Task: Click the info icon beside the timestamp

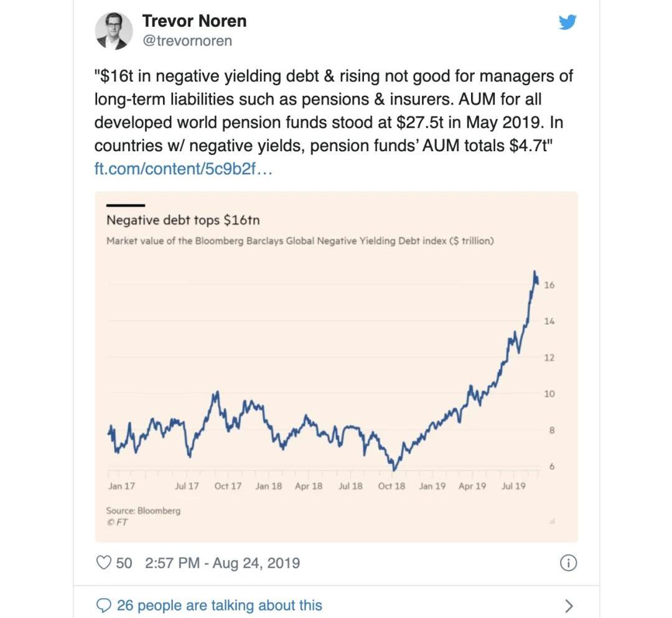Action: pos(567,563)
